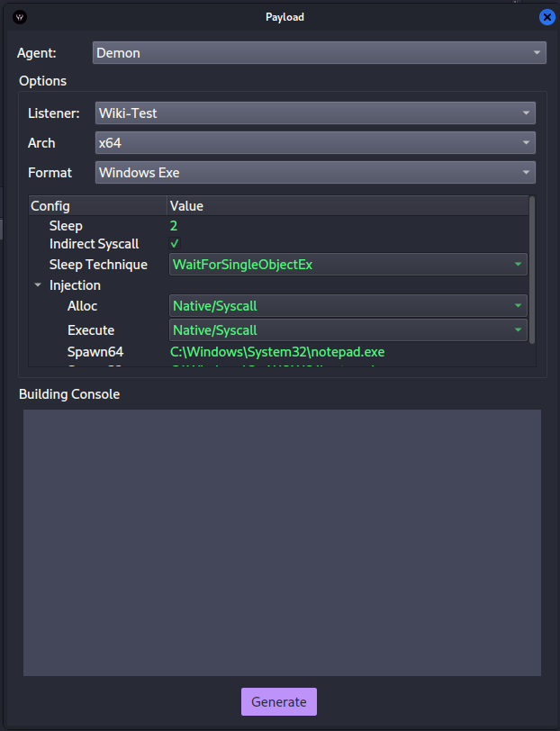Toggle the Indirect Syscall checkmark
Image resolution: width=560 pixels, height=731 pixels.
pos(175,245)
